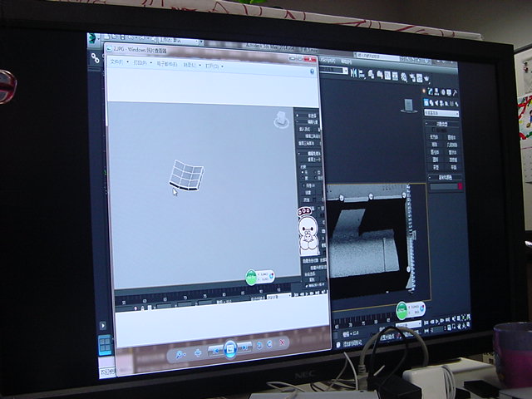
Task: Click the ViewCube in the 3ds Max viewport
Action: [x=409, y=106]
